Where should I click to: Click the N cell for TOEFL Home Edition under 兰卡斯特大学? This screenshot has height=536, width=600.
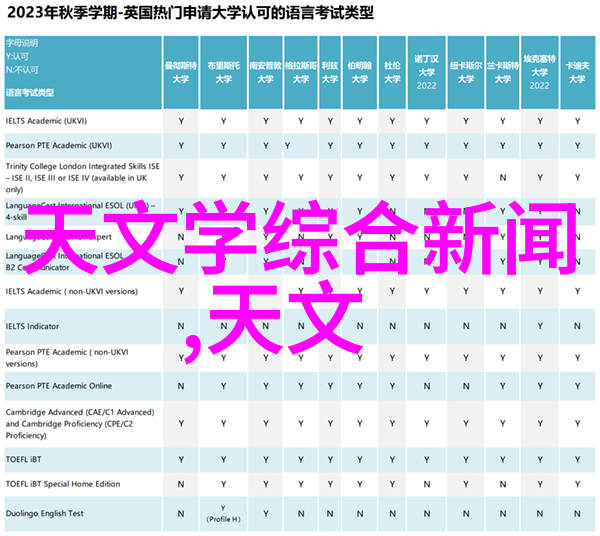click(503, 484)
